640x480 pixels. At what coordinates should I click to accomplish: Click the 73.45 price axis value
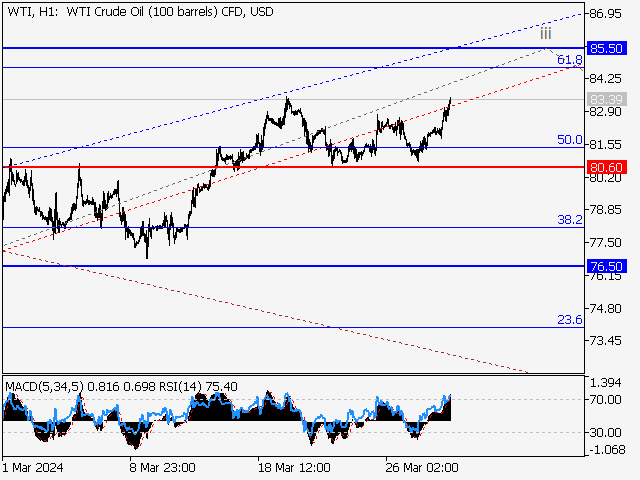pos(606,340)
